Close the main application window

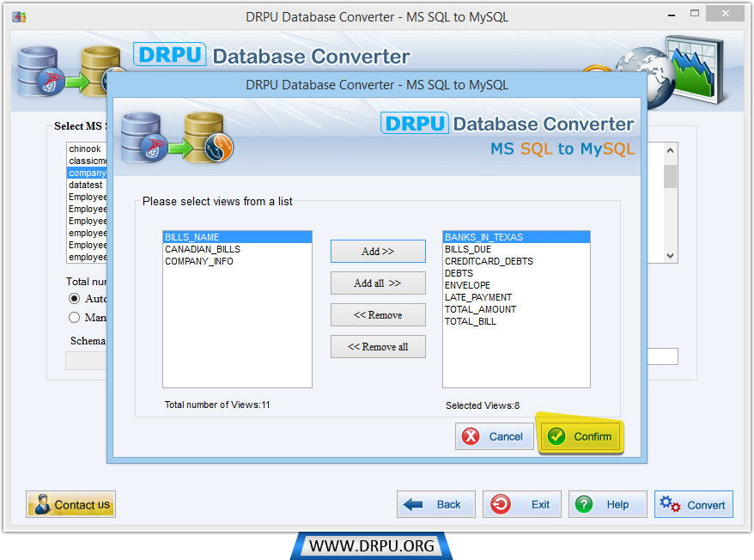pos(726,14)
